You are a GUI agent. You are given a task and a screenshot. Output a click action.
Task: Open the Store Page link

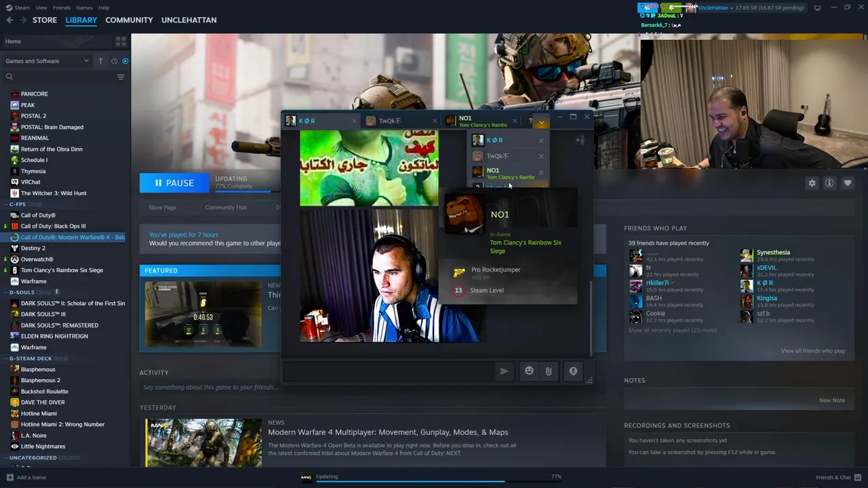coord(163,207)
